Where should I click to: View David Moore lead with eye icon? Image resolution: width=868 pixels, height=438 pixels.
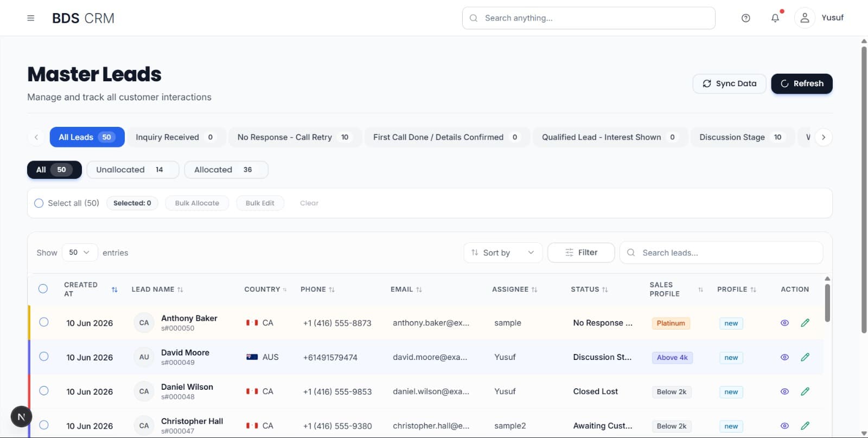tap(784, 357)
